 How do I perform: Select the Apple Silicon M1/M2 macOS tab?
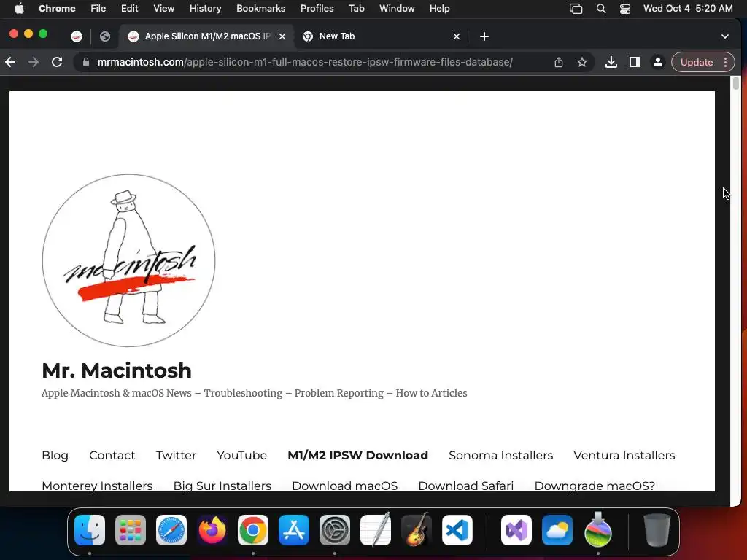point(207,36)
